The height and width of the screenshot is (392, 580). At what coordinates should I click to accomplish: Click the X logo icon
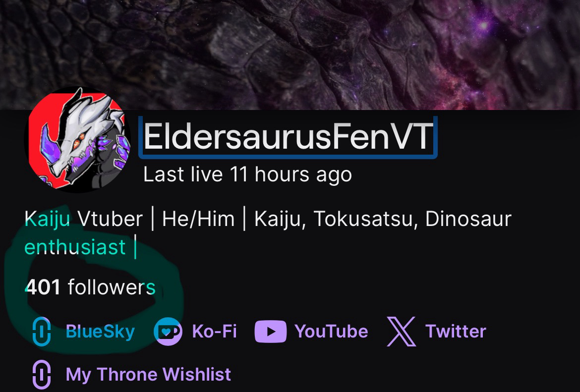[402, 332]
